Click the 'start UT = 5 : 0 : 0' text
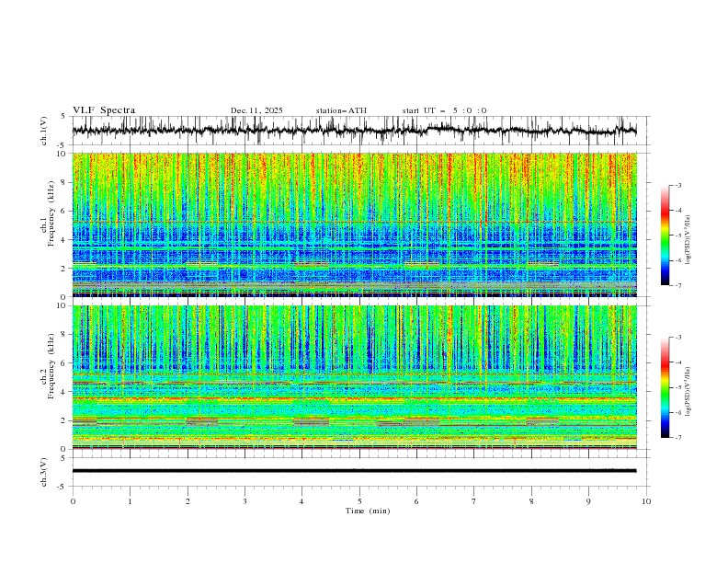The width and height of the screenshot is (728, 563). pyautogui.click(x=444, y=110)
